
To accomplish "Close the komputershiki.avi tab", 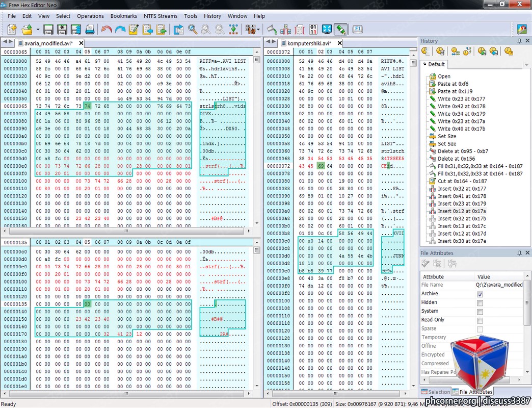I will click(339, 43).
